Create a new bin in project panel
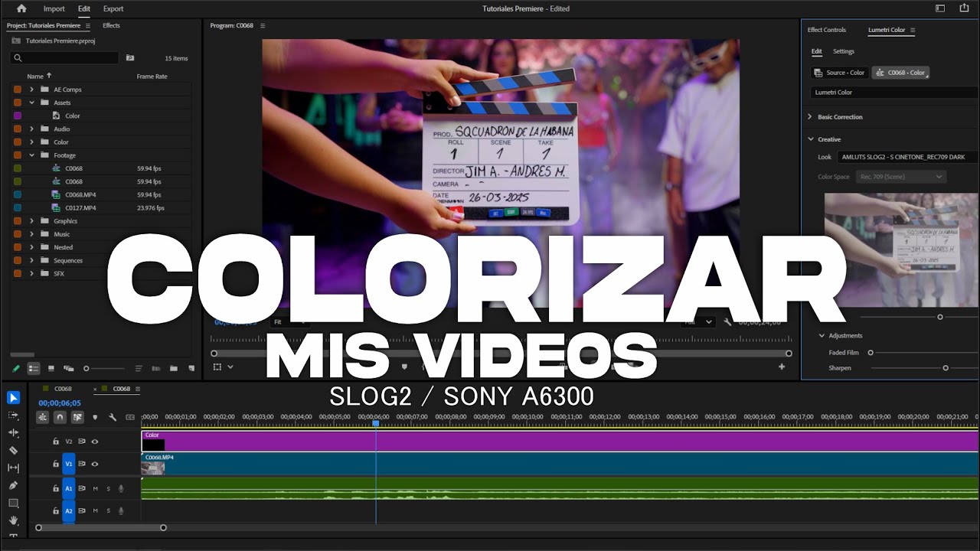This screenshot has width=980, height=551. coord(173,368)
